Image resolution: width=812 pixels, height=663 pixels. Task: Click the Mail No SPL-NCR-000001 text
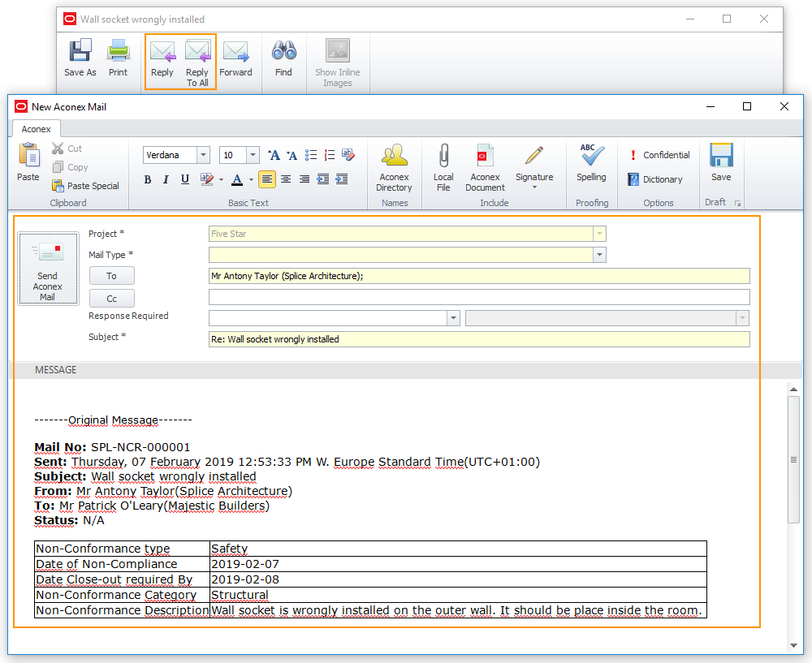coord(112,447)
